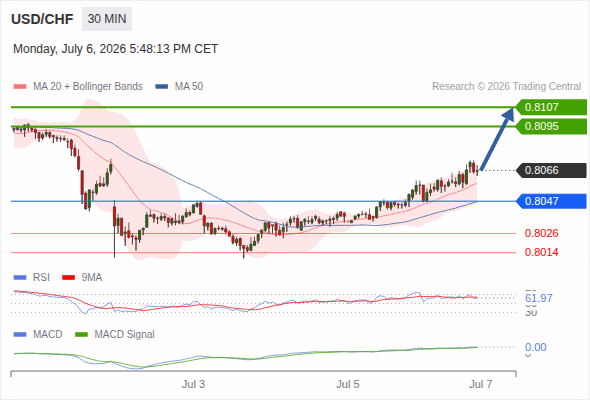590x400 pixels.
Task: Click the RSI value 61.97 label
Action: (x=539, y=298)
